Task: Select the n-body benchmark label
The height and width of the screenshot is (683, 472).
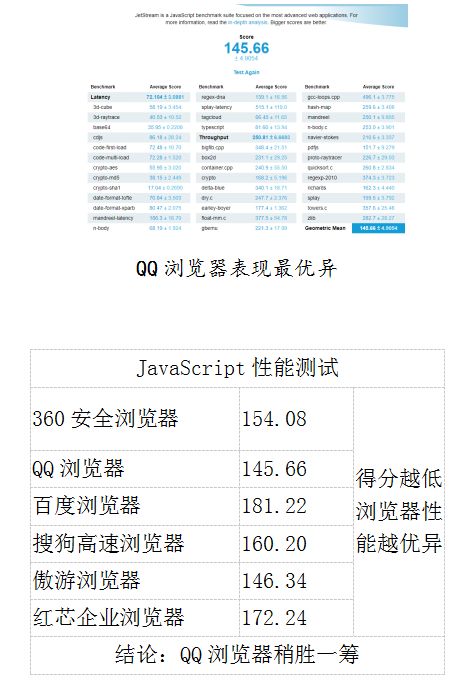Action: [x=101, y=228]
